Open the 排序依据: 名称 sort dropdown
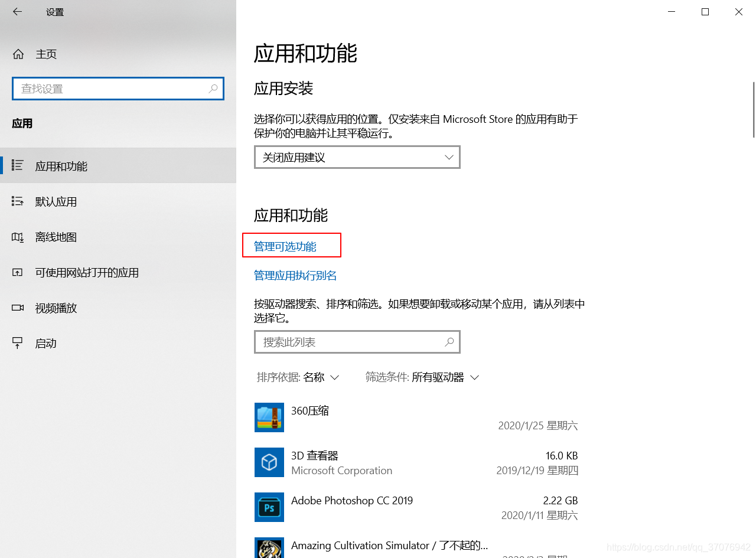 [298, 377]
